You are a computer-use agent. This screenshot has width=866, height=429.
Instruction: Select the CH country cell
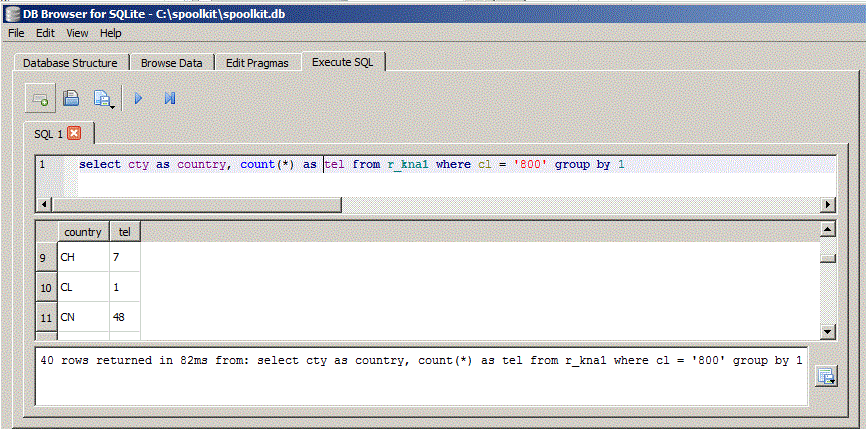pos(83,257)
